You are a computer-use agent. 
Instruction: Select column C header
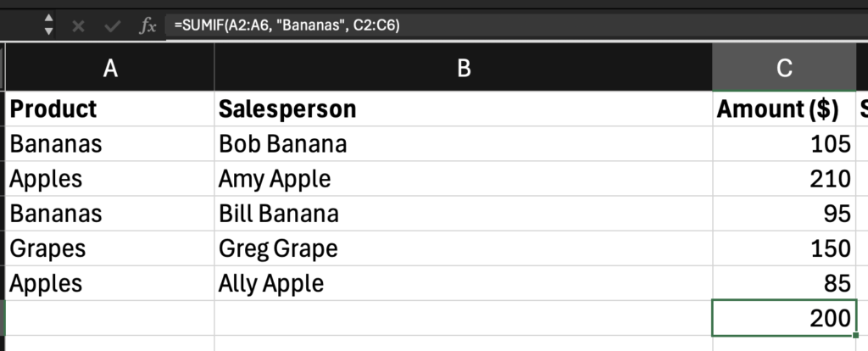784,68
